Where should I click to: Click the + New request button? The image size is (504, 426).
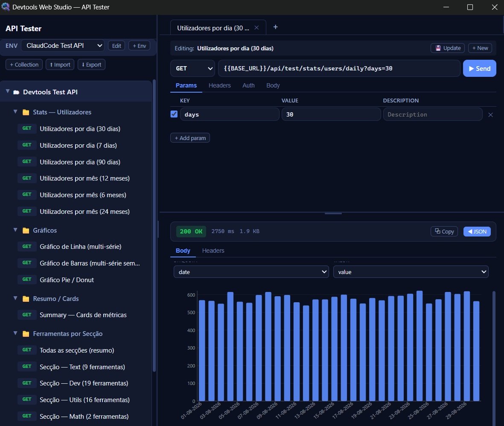(480, 48)
